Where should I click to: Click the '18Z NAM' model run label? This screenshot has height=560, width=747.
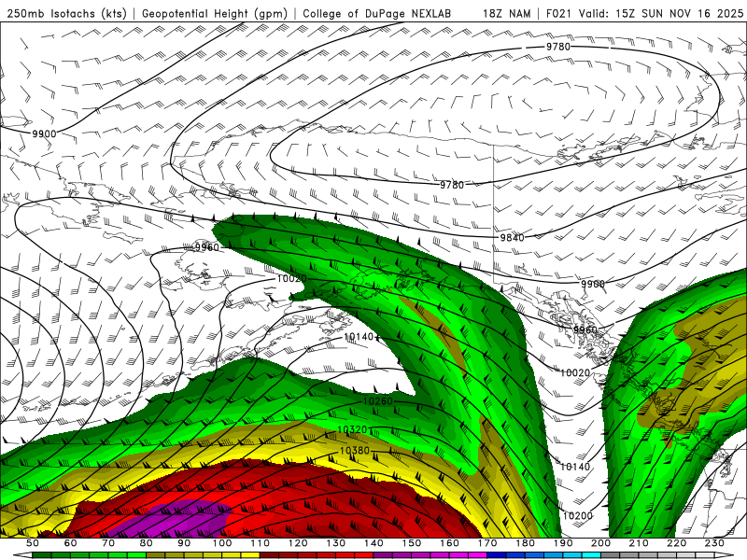pos(506,13)
